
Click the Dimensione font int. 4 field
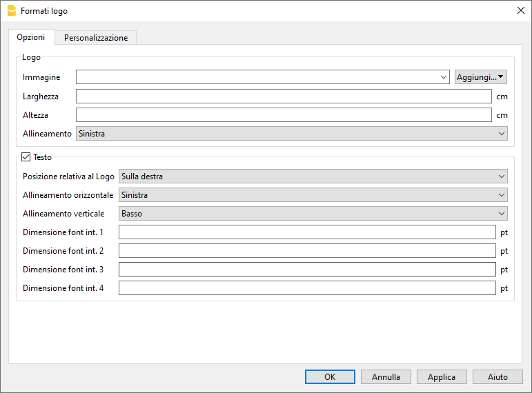[x=307, y=288]
